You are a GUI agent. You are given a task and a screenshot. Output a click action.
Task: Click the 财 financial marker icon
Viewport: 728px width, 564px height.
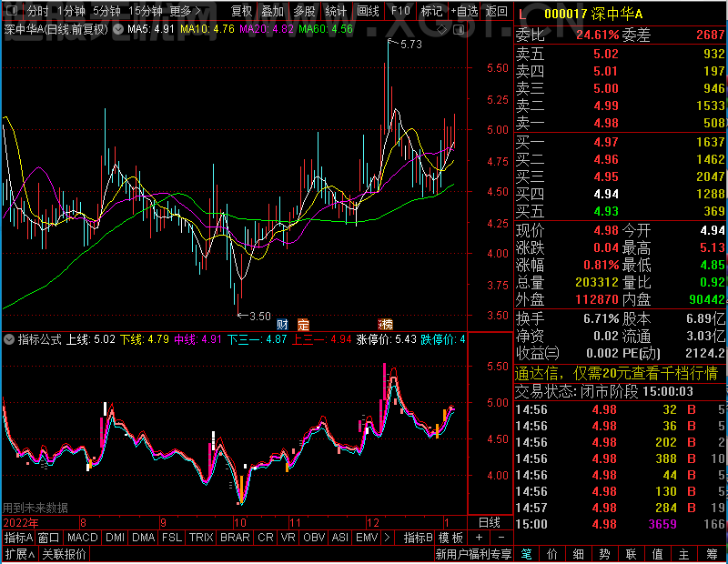click(x=282, y=324)
